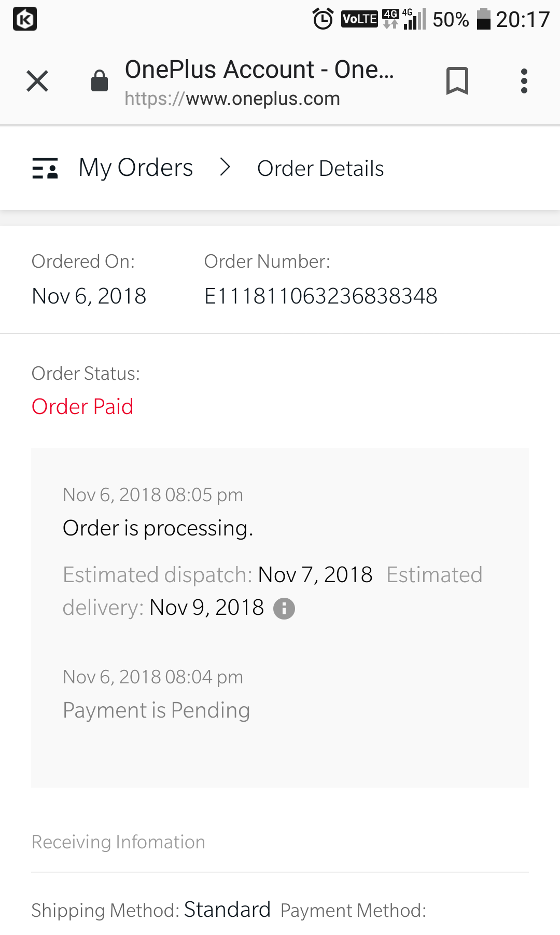This screenshot has height=935, width=560.
Task: Tap the order number E1118110632368383​48
Action: [321, 296]
